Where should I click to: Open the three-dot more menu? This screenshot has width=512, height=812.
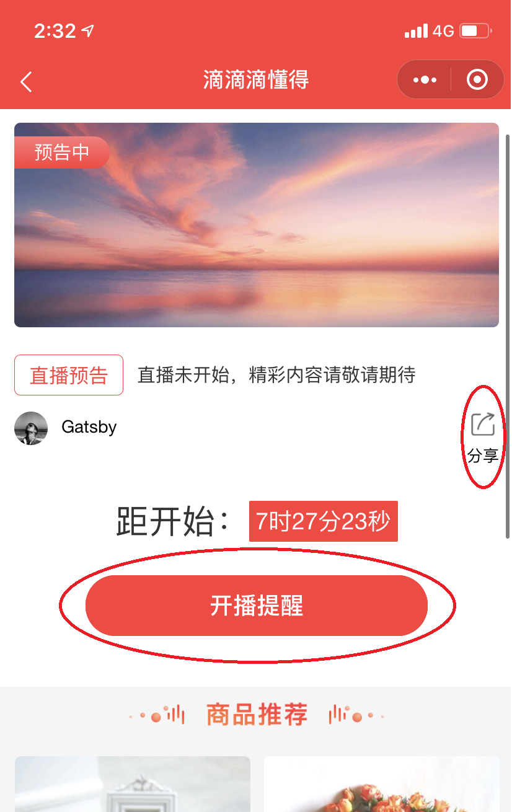425,80
